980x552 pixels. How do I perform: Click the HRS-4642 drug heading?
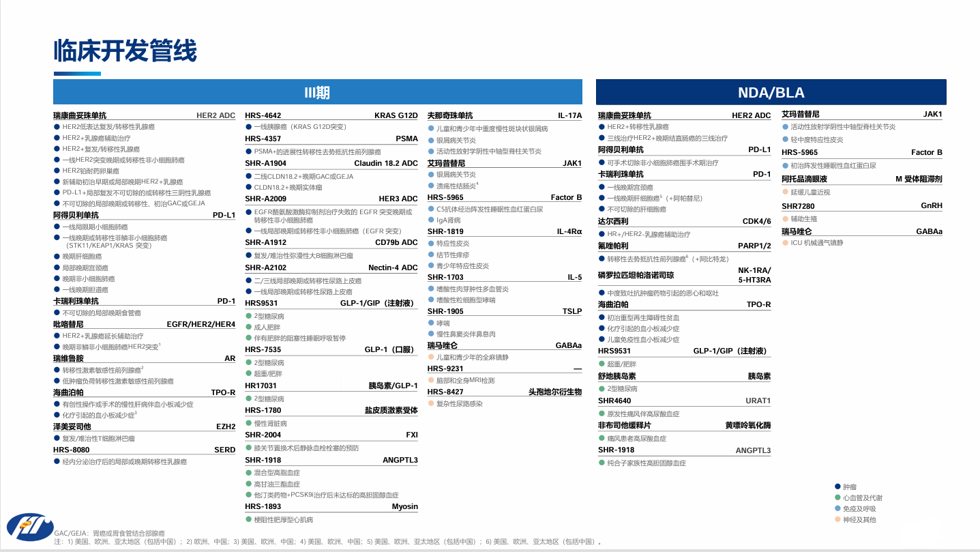click(263, 115)
